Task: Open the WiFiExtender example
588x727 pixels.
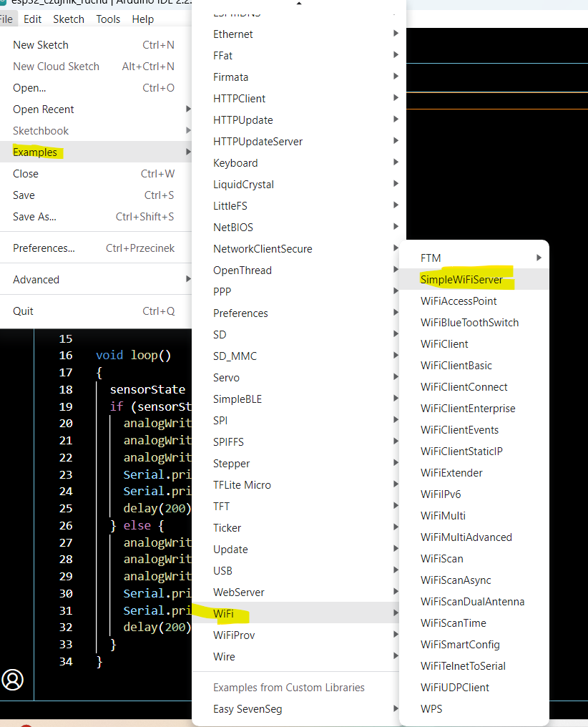Action: 474,473
